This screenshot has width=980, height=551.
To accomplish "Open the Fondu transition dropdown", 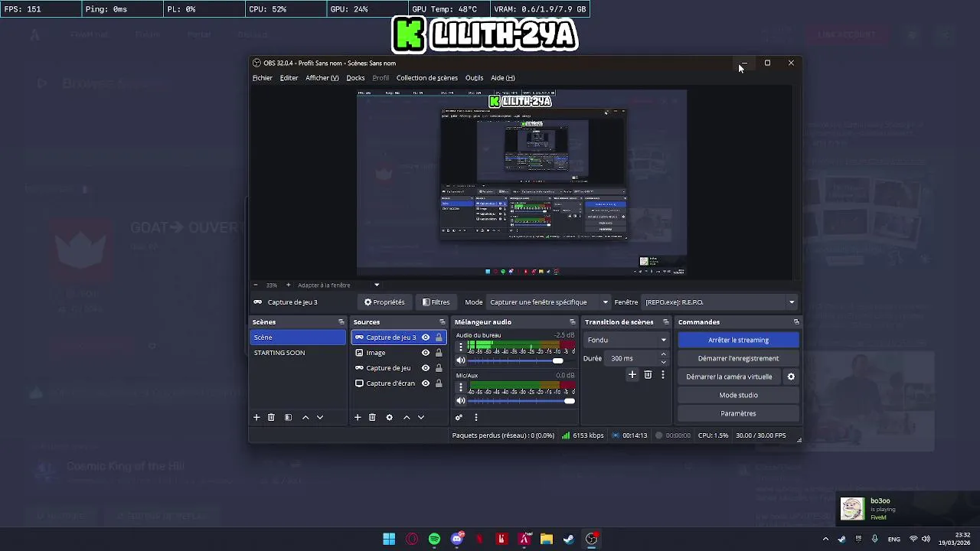I will 626,340.
